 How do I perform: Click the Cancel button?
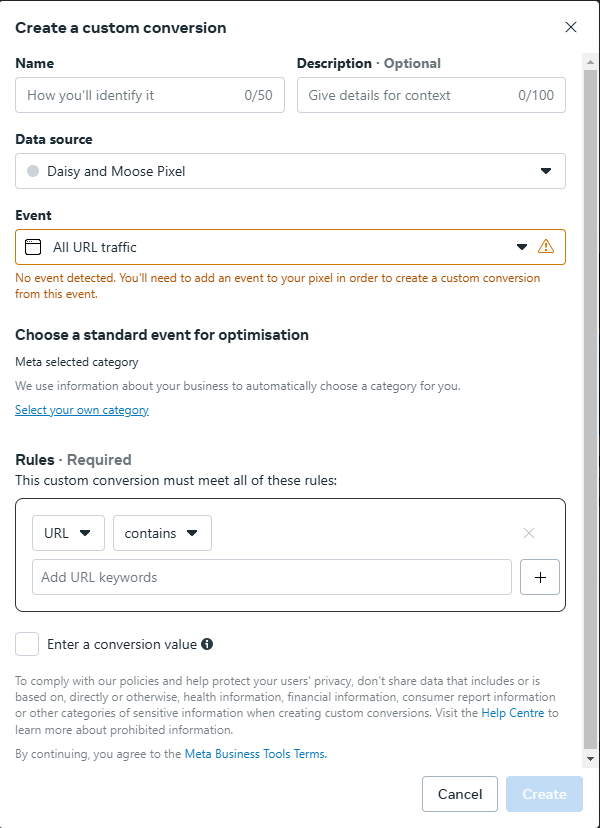460,794
